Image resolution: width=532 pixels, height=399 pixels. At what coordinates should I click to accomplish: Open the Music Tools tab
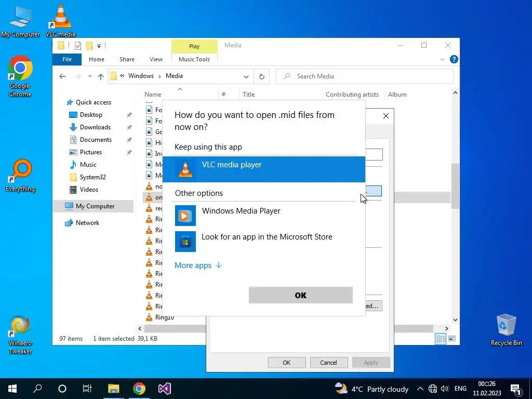point(194,59)
